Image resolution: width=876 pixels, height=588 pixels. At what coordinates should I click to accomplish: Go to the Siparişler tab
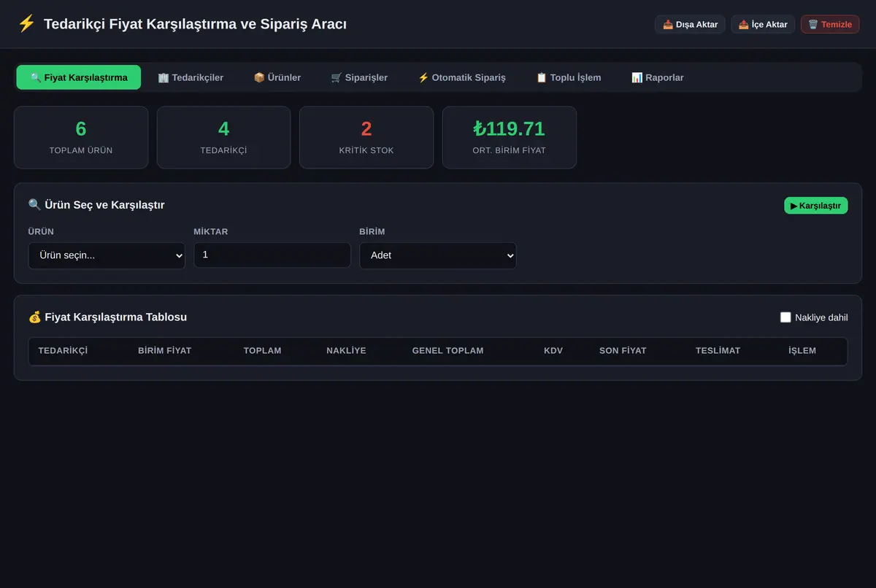coord(359,77)
